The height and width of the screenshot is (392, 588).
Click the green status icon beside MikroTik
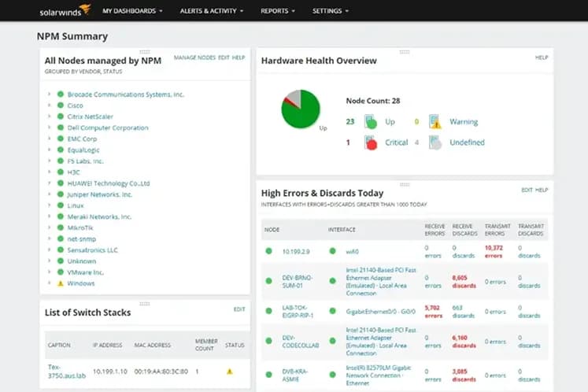click(x=61, y=227)
